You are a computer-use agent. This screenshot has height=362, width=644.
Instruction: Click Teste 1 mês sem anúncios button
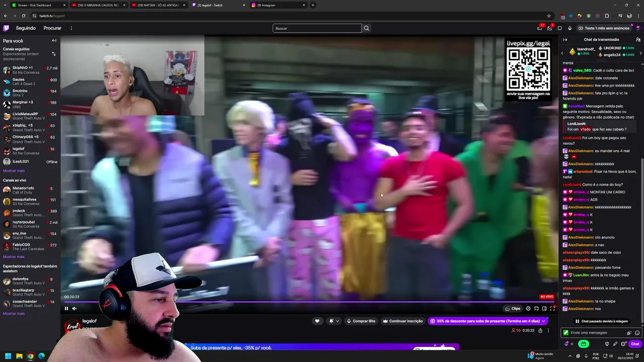tap(603, 28)
